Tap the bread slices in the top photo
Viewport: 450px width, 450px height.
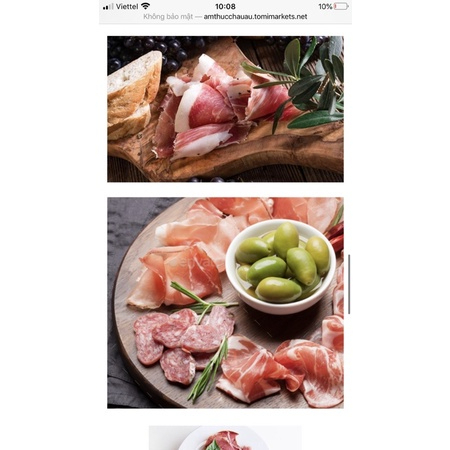(x=133, y=95)
